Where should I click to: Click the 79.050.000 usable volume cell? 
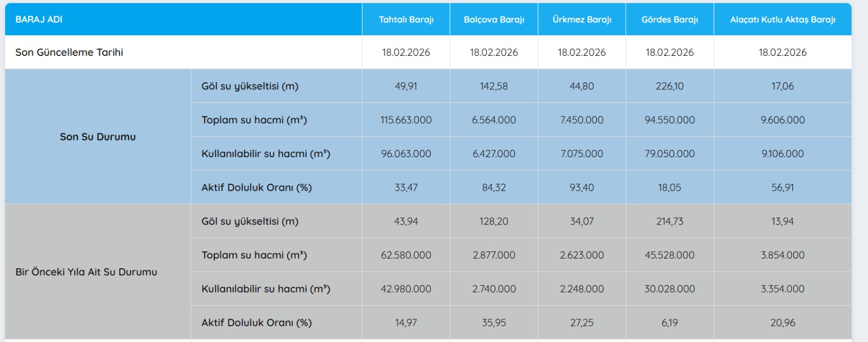tap(669, 154)
